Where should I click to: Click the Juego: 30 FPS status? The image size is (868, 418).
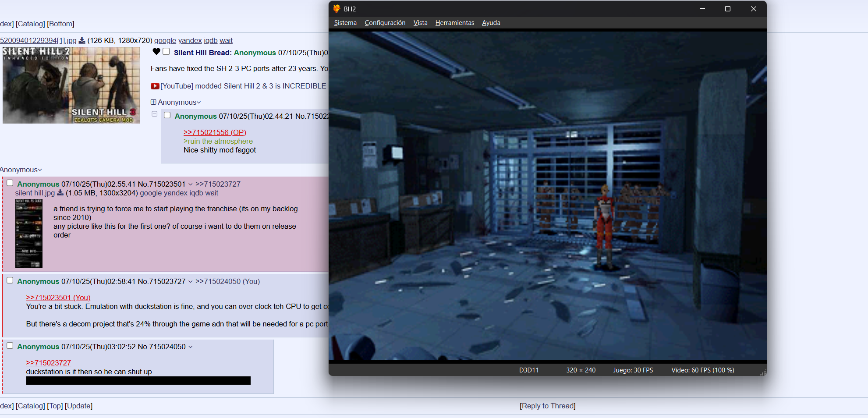[x=633, y=370]
